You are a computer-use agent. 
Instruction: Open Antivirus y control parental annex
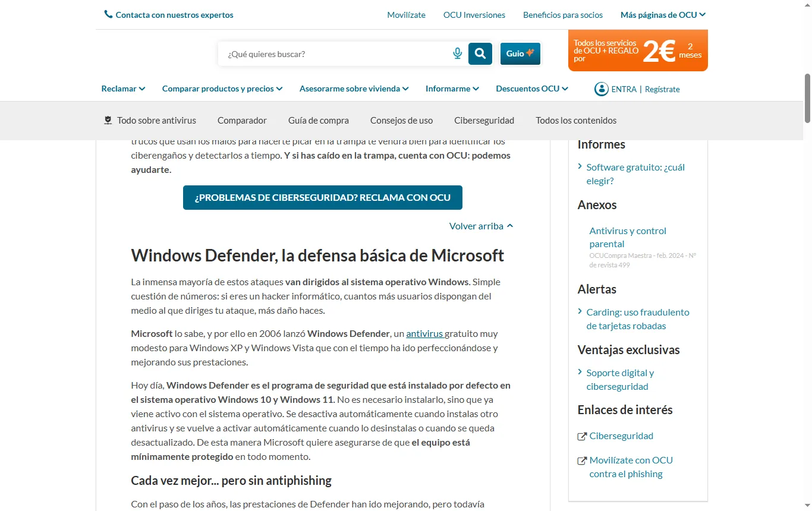click(x=628, y=237)
